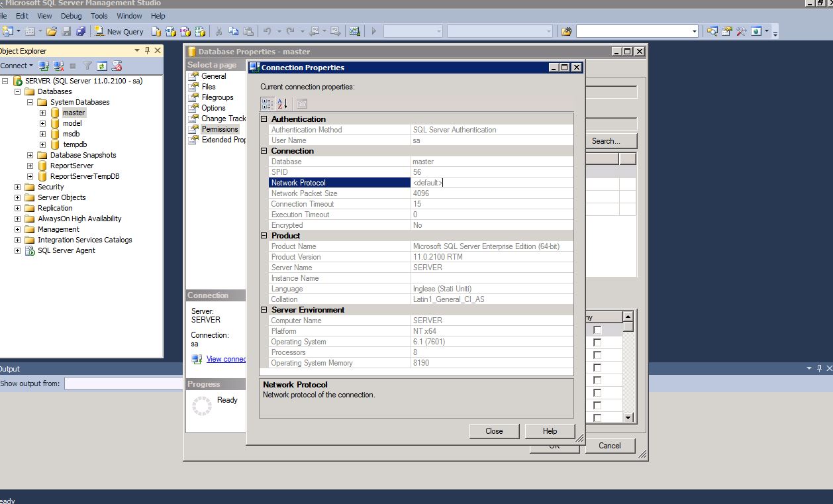Open the Help menu
This screenshot has width=833, height=504.
click(x=158, y=16)
